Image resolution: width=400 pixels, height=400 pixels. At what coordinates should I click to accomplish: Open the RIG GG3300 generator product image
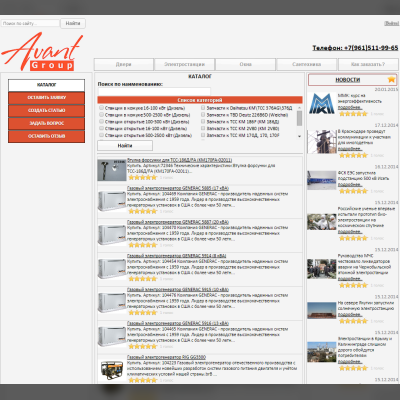pyautogui.click(x=112, y=369)
